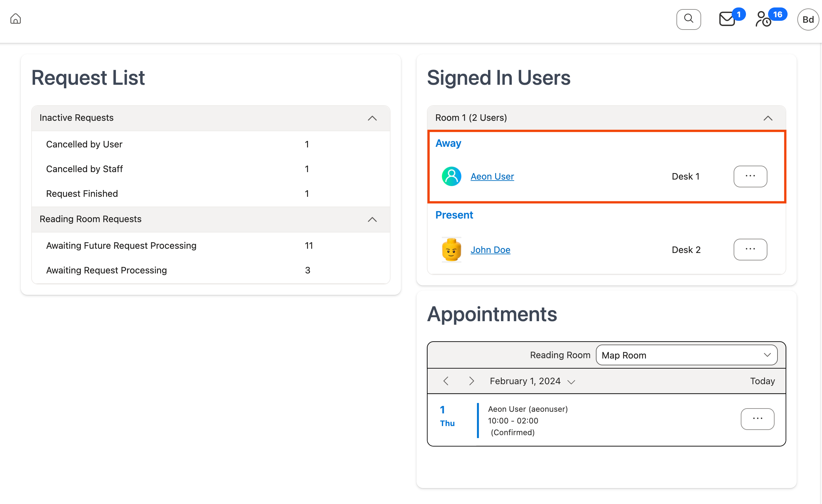Open the user queue clock icon

[763, 19]
